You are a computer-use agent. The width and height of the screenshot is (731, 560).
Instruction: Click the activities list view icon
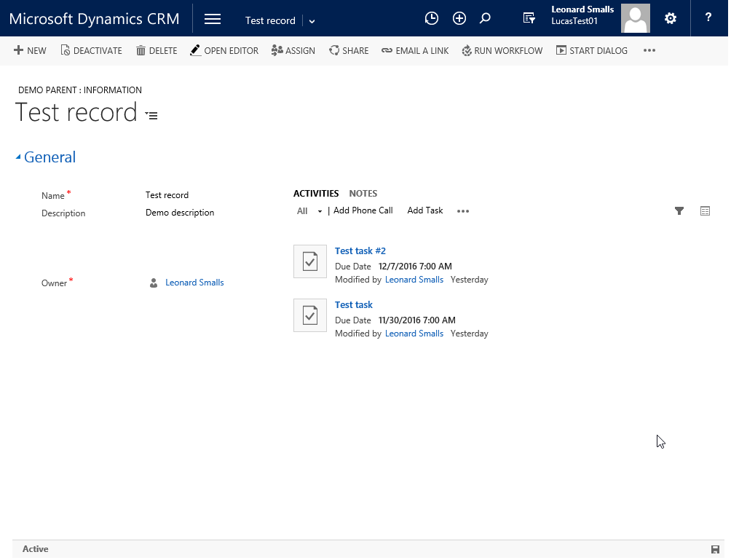click(x=705, y=211)
